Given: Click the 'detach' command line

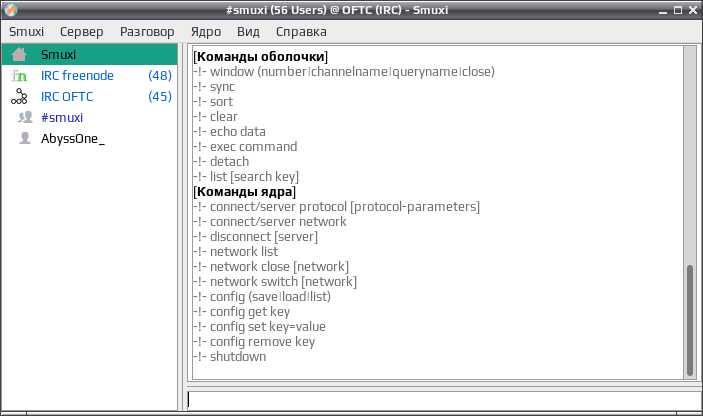Looking at the screenshot, I should click(221, 162).
